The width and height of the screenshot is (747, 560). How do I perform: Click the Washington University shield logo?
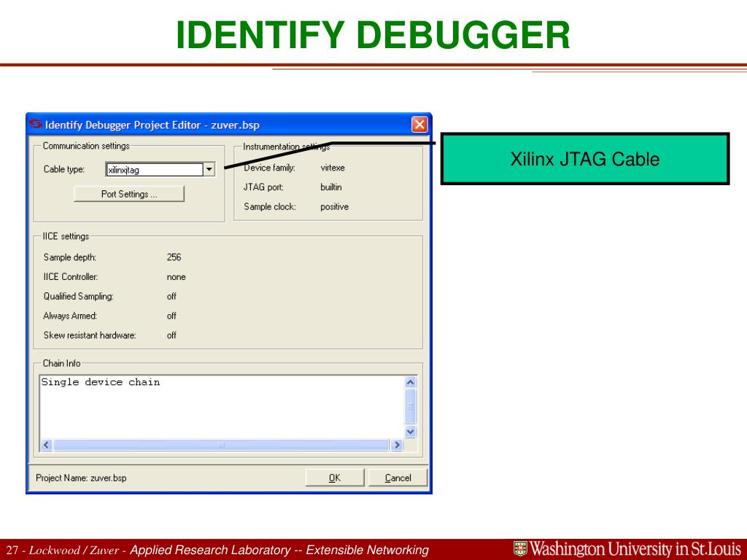coord(520,548)
